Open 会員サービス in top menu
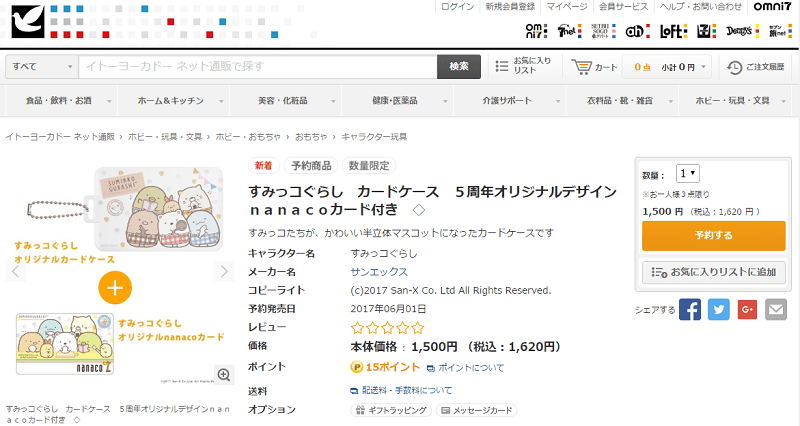The width and height of the screenshot is (800, 426). pos(623,7)
